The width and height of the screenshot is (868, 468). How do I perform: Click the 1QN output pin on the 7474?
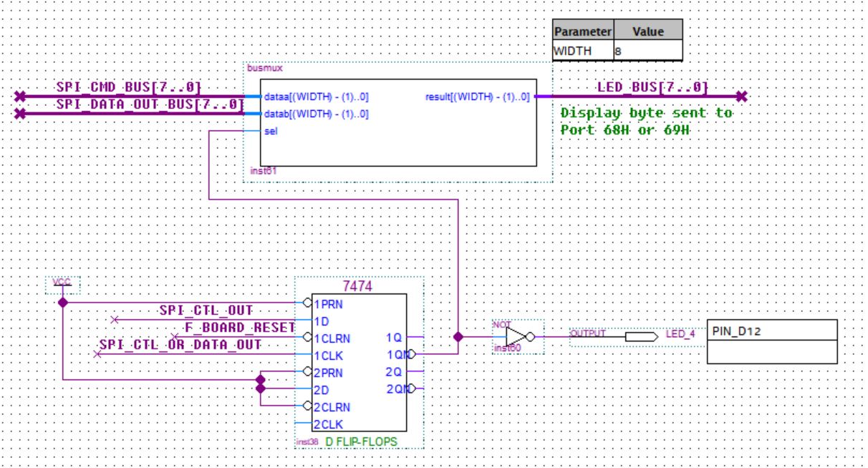[x=397, y=355]
